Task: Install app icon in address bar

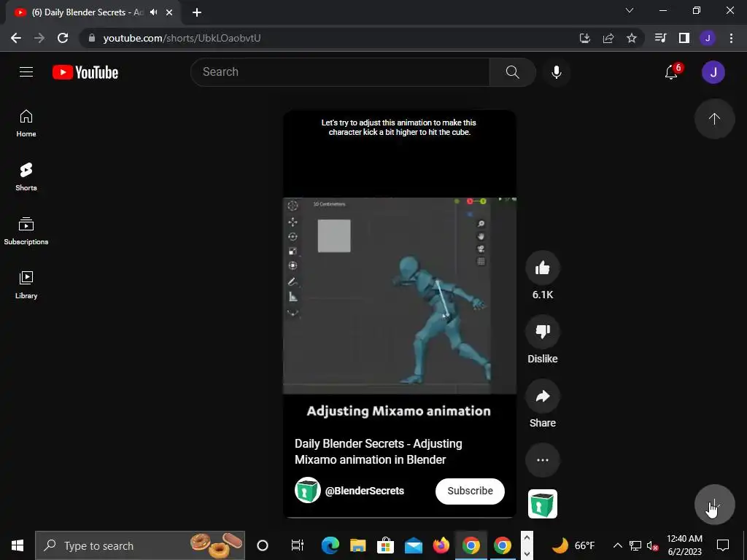Action: point(585,38)
